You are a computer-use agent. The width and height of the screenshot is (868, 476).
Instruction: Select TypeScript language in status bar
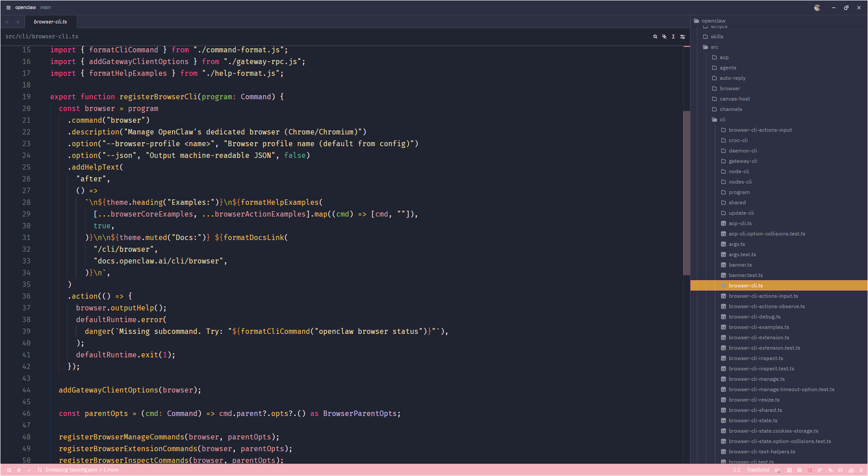point(758,470)
